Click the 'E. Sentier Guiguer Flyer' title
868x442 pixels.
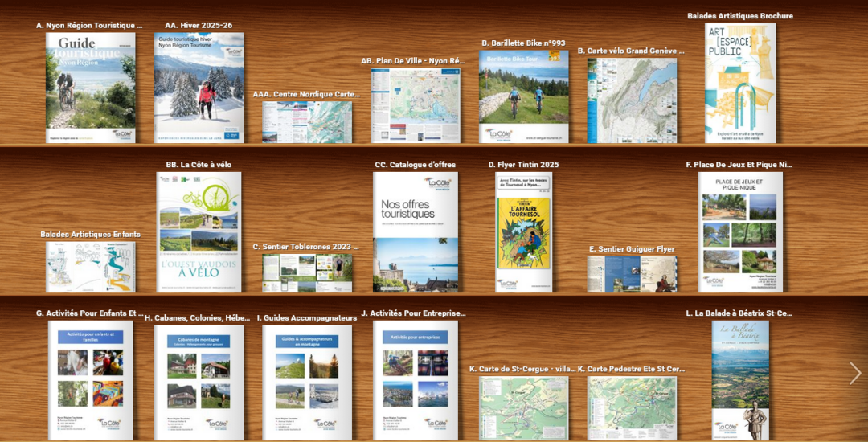632,249
